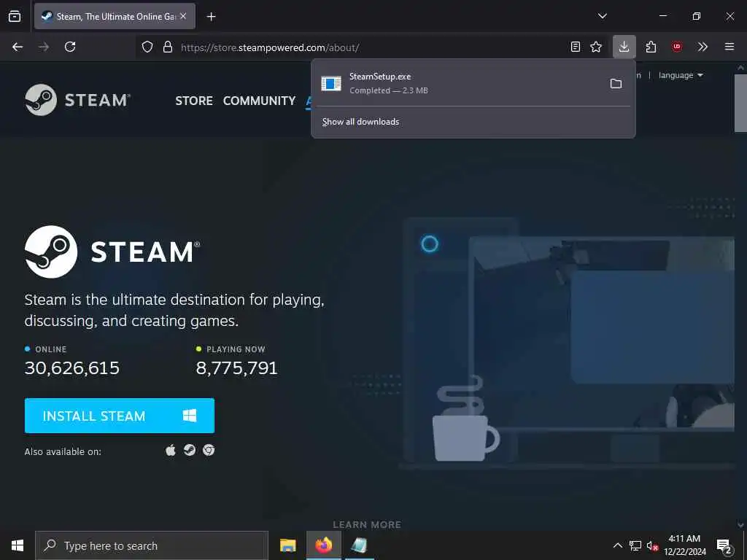Open the language dropdown
The image size is (747, 560).
(x=681, y=75)
